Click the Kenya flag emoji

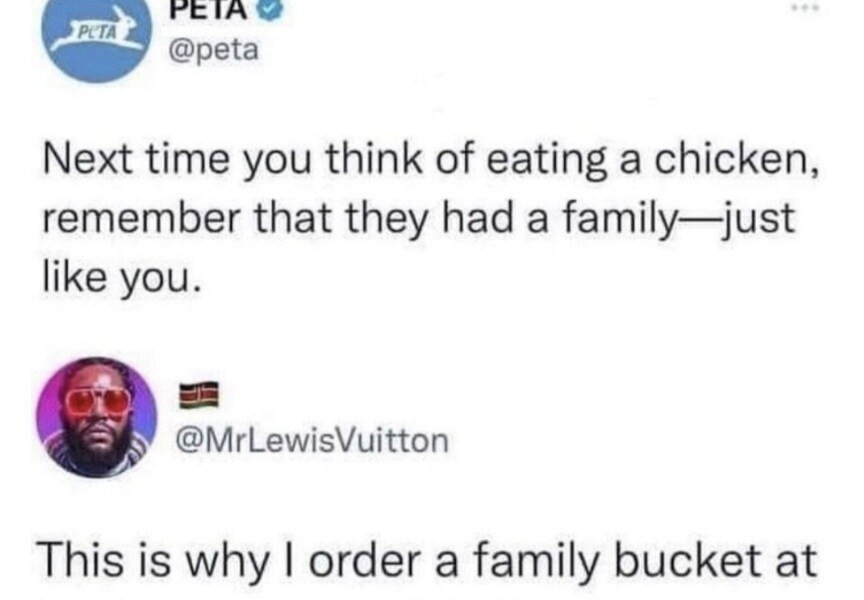(192, 396)
